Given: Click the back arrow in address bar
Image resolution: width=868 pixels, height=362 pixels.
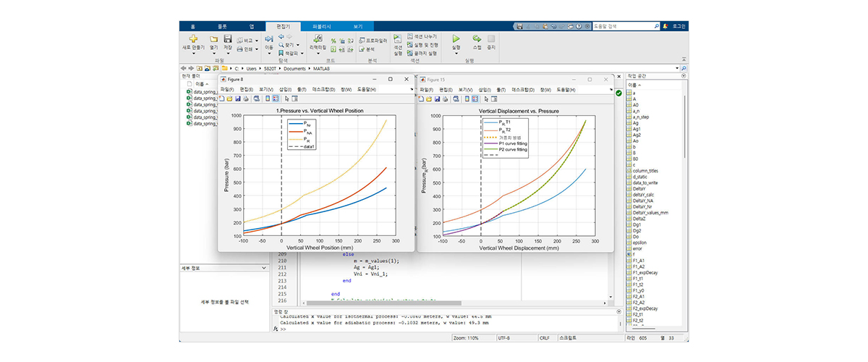Looking at the screenshot, I should click(183, 68).
